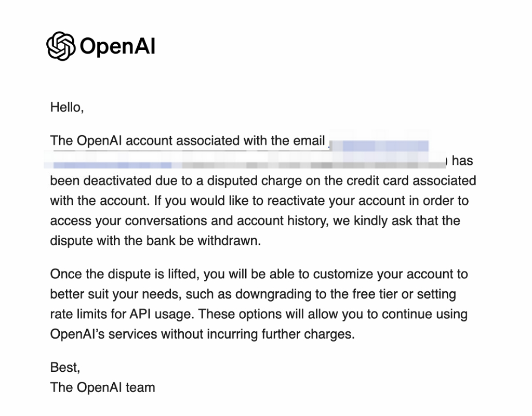Click the phrase "Once the dispute is lifted"
Image resolution: width=532 pixels, height=416 pixels.
click(x=125, y=274)
